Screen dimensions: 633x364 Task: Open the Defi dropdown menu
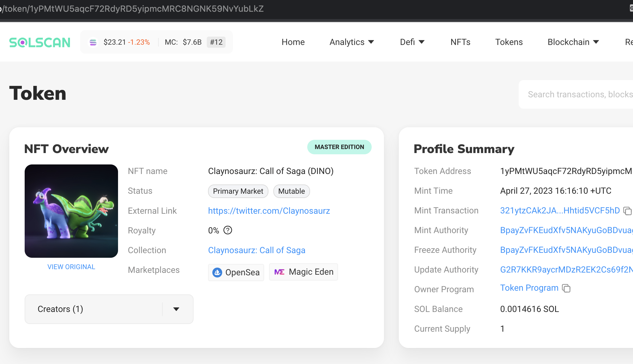[x=412, y=42]
